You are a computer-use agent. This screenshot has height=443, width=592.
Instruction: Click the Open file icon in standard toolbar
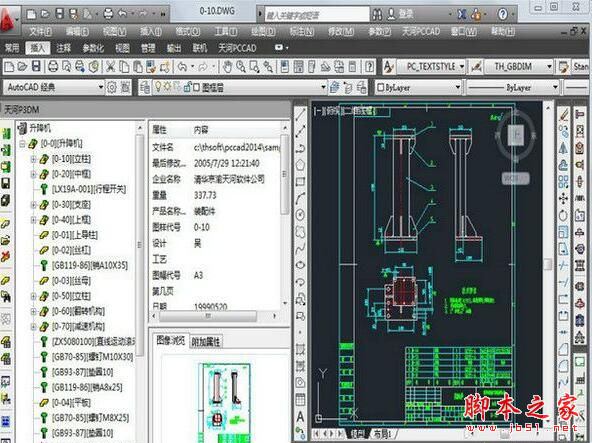(22, 67)
